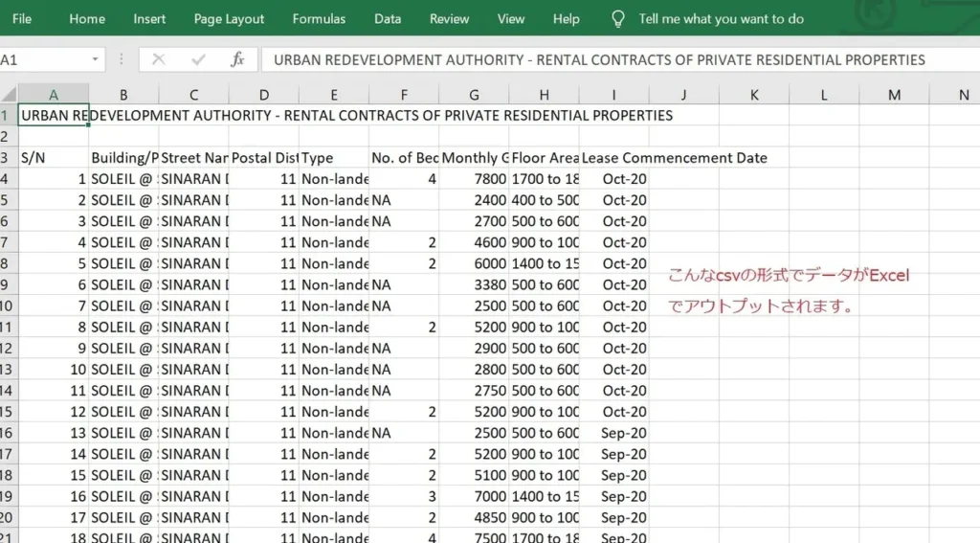Switch to the Review tab
Viewport: 980px width, 543px height.
(449, 19)
